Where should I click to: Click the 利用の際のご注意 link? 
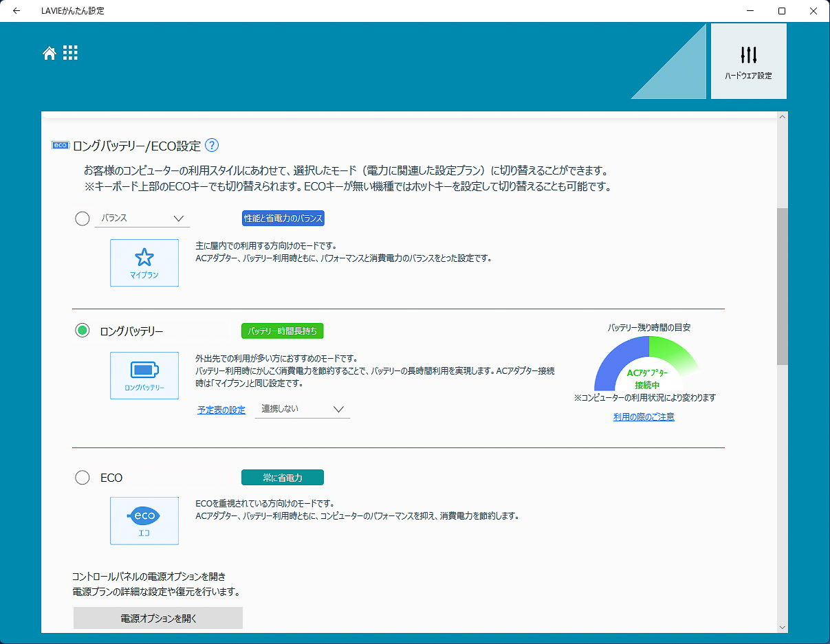643,416
